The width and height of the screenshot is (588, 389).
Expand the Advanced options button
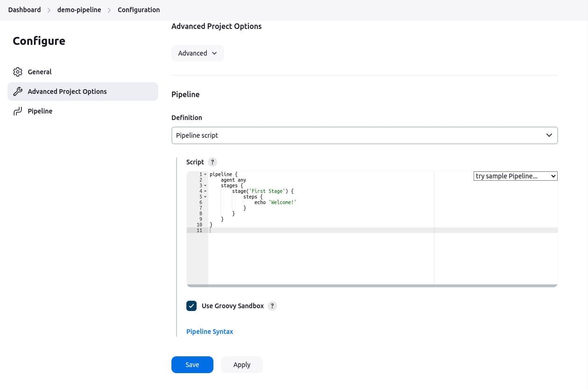click(x=198, y=53)
